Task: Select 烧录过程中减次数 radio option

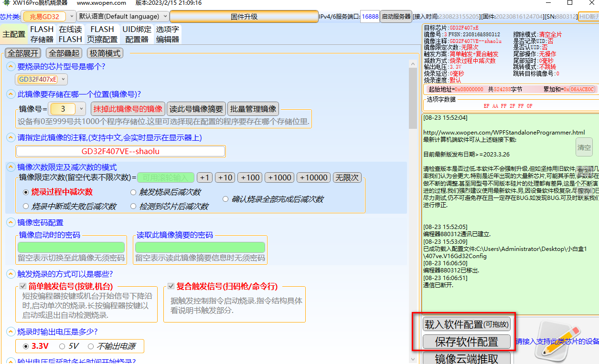Action: click(58, 192)
